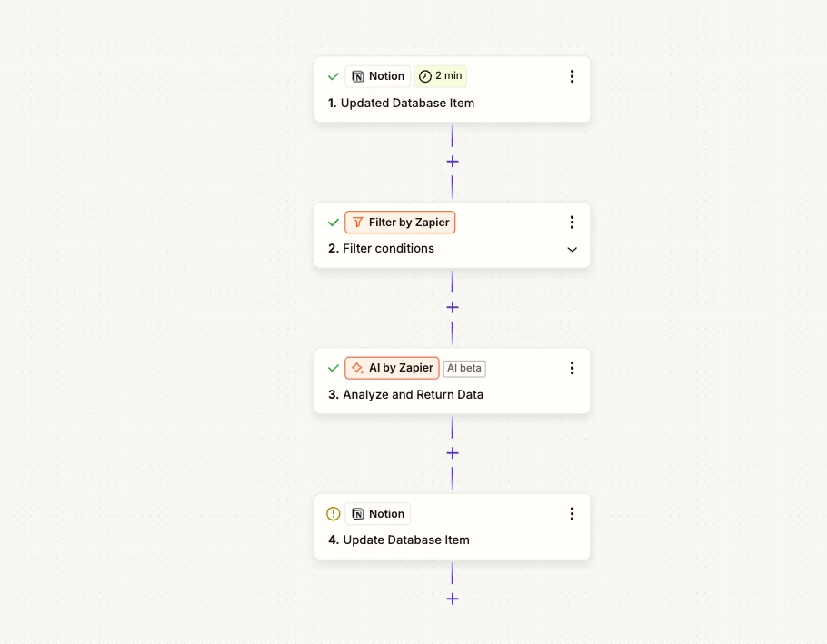
Task: Click the Notion badge on step 4
Action: pyautogui.click(x=378, y=514)
